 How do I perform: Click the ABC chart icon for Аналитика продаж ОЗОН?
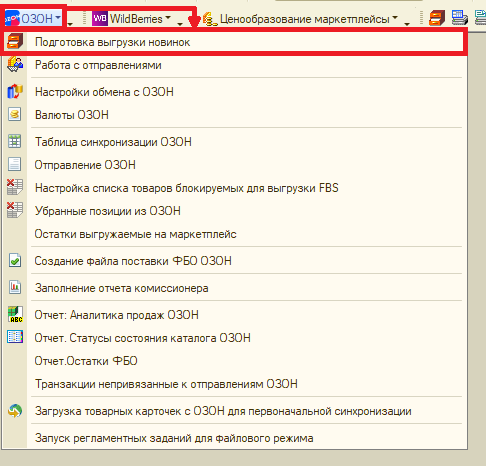point(15,314)
